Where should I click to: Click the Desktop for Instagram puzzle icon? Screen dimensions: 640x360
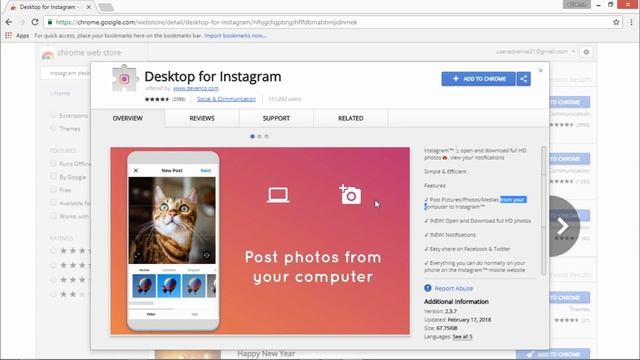[x=124, y=78]
